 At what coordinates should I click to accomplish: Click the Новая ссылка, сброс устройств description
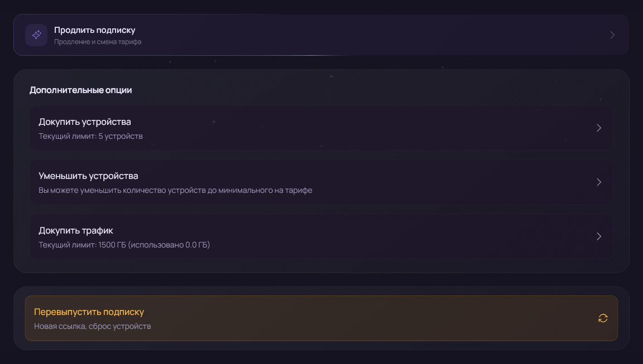[x=92, y=326]
